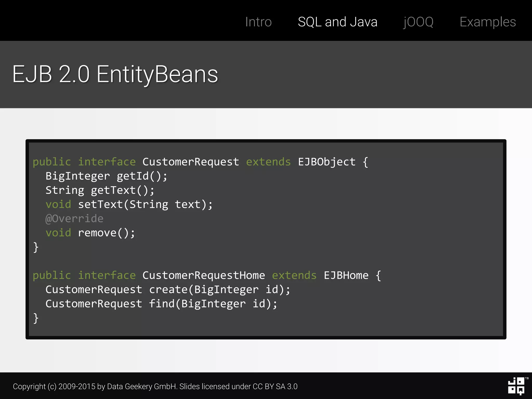Switch to the jOOQ section tab
The height and width of the screenshot is (399, 532).
tap(418, 22)
